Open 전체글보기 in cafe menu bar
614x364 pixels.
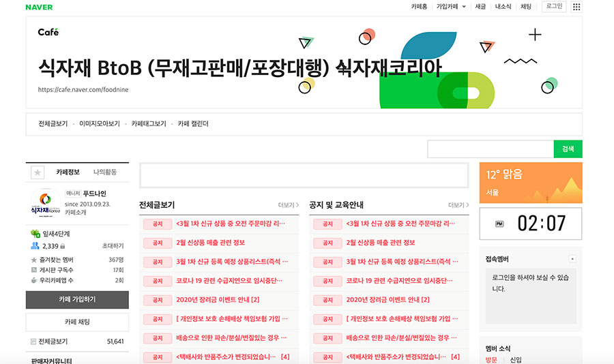click(53, 123)
